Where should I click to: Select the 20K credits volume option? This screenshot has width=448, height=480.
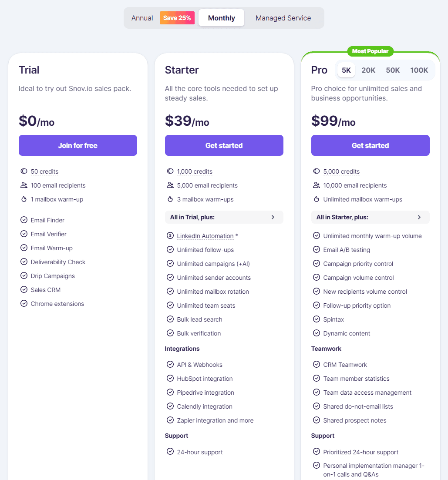[368, 70]
